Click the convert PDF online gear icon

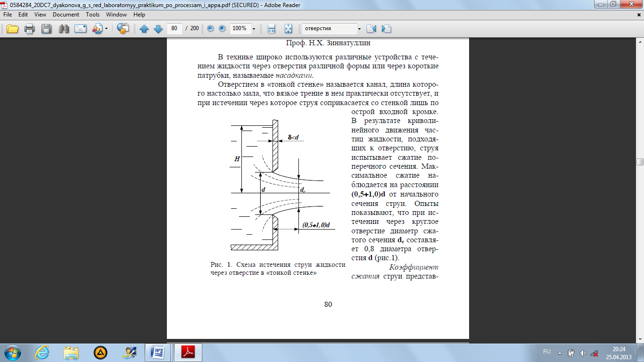coord(123,29)
